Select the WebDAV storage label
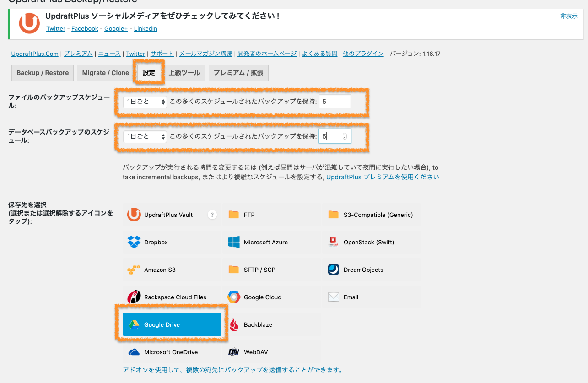588x383 pixels. tap(256, 352)
